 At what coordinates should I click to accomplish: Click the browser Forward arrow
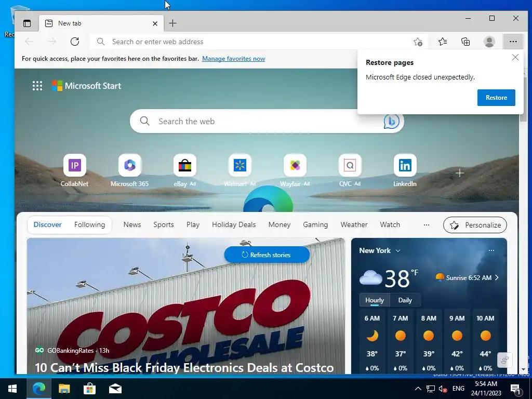click(x=52, y=42)
